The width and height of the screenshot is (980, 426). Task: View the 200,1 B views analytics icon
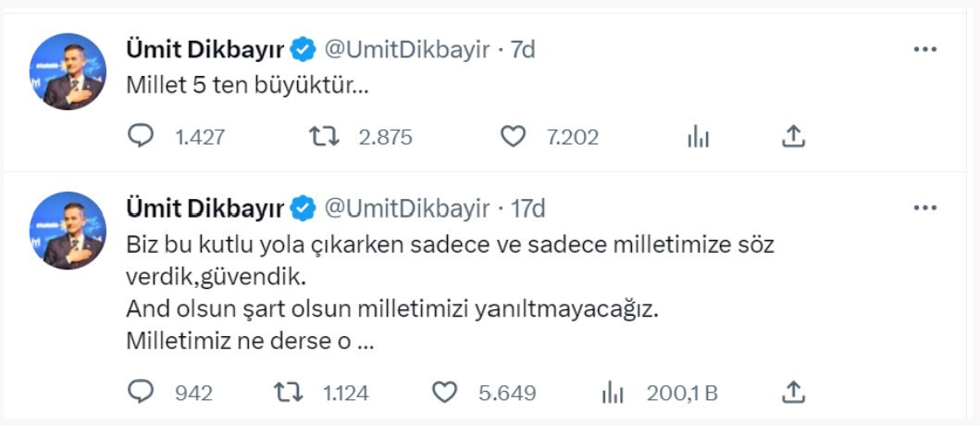click(613, 393)
